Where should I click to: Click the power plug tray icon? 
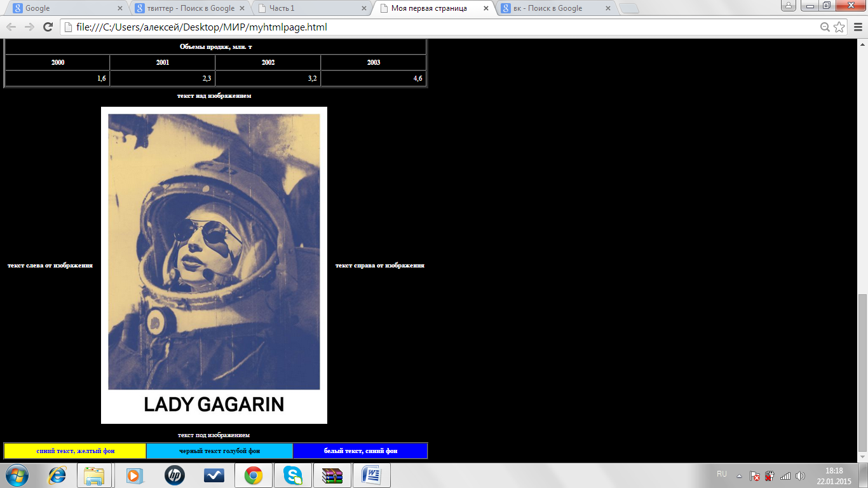[770, 475]
